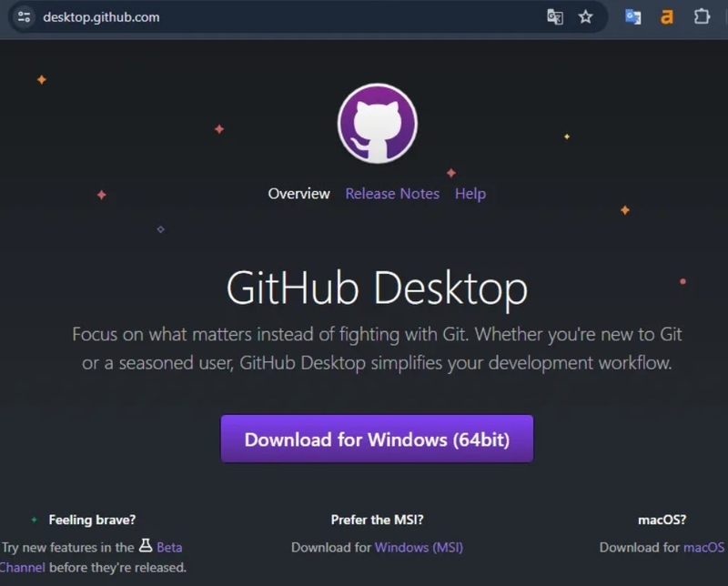The image size is (728, 586).
Task: Click Download for Windows (64bit)
Action: click(x=377, y=439)
